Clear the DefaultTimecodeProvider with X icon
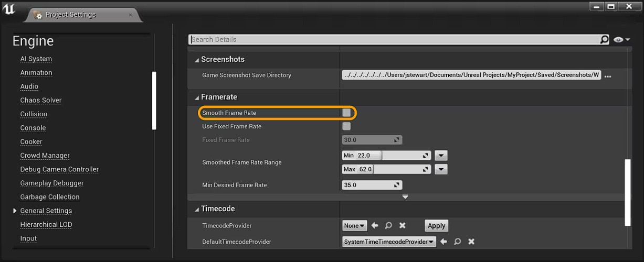Viewport: 644px width, 262px height. (x=471, y=242)
